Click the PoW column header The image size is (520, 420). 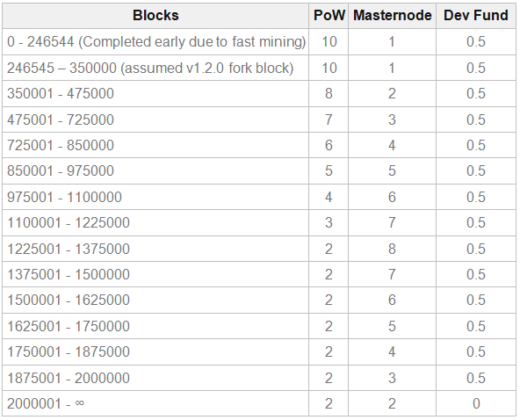[329, 16]
